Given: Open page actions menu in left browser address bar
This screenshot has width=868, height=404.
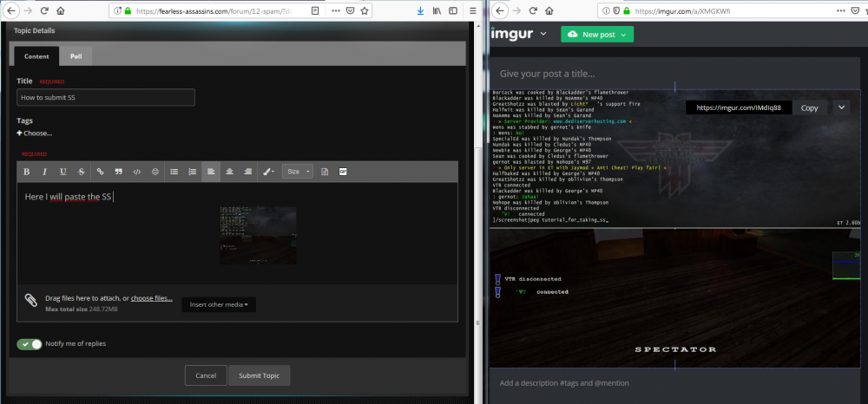Looking at the screenshot, I should pos(336,10).
